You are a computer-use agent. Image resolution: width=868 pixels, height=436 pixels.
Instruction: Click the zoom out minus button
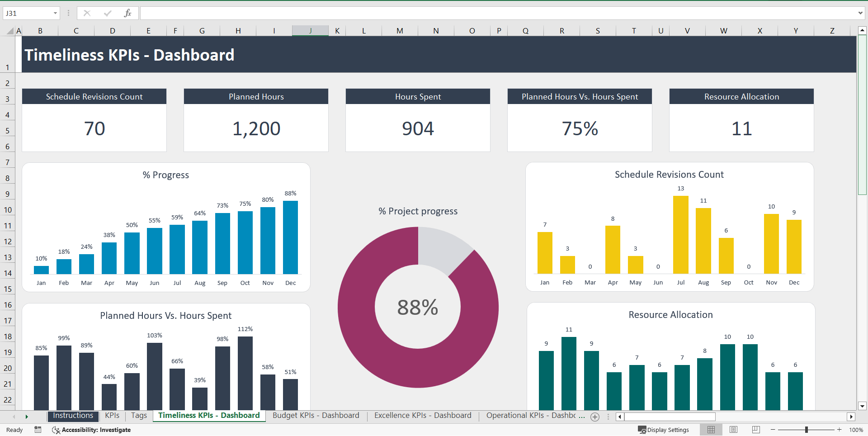click(773, 430)
